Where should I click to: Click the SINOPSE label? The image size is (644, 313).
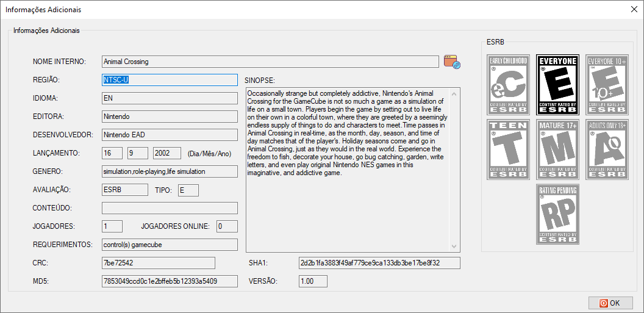pyautogui.click(x=260, y=80)
